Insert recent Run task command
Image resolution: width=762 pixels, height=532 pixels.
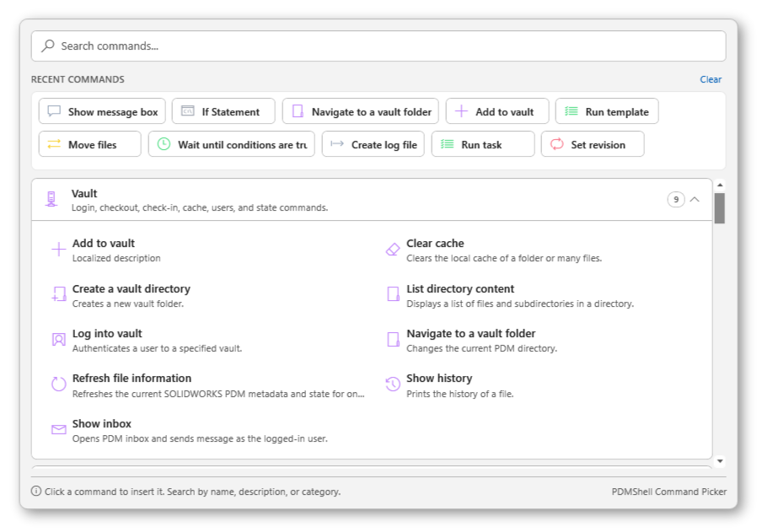tap(483, 144)
